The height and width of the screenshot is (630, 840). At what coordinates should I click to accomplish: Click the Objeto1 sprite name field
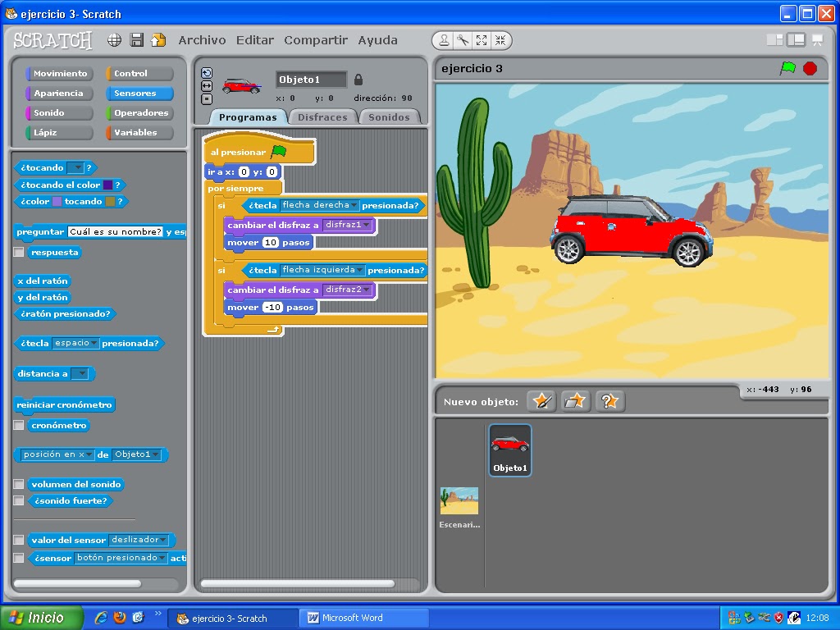point(311,80)
